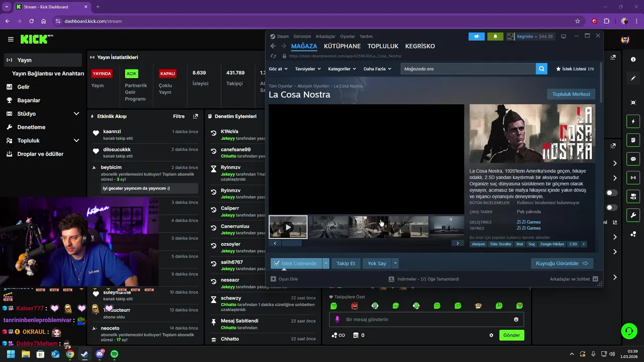Viewport: 644px width, 362px height.
Task: Open the emoji picker in chat box
Action: pos(516,319)
